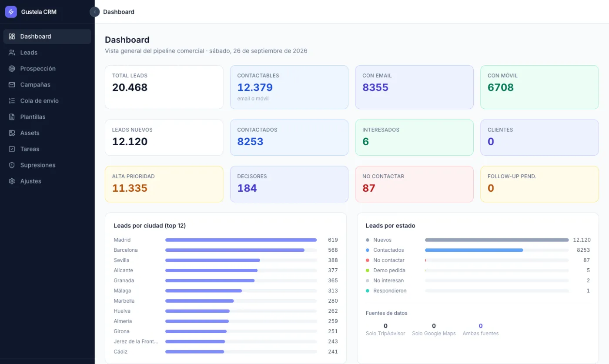Navigate to Cola de envío
The width and height of the screenshot is (609, 364).
(47, 101)
